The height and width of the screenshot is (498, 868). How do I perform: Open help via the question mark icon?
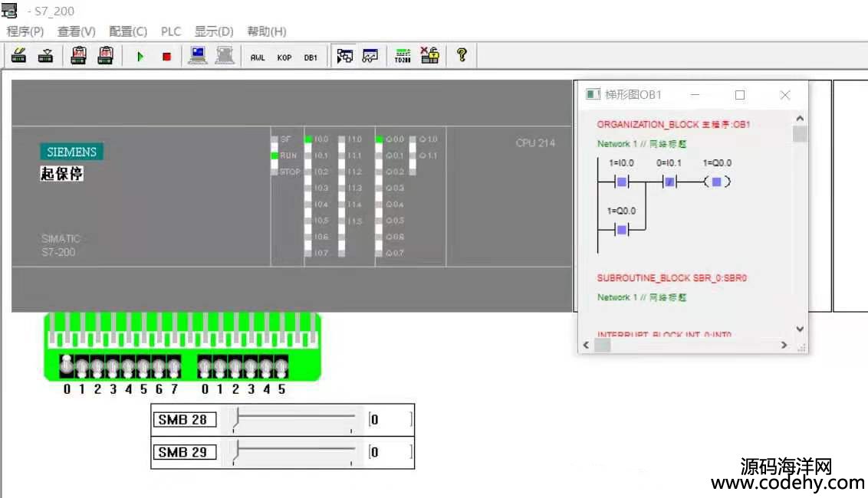click(461, 55)
